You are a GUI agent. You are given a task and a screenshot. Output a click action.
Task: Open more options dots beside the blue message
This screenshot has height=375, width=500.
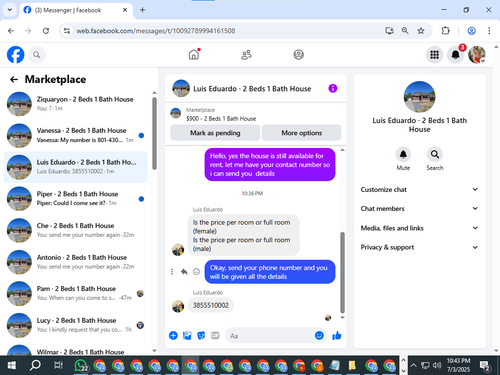tap(172, 272)
